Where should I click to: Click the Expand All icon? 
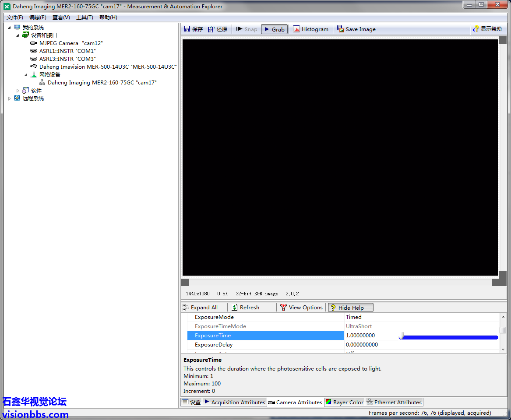[186, 308]
